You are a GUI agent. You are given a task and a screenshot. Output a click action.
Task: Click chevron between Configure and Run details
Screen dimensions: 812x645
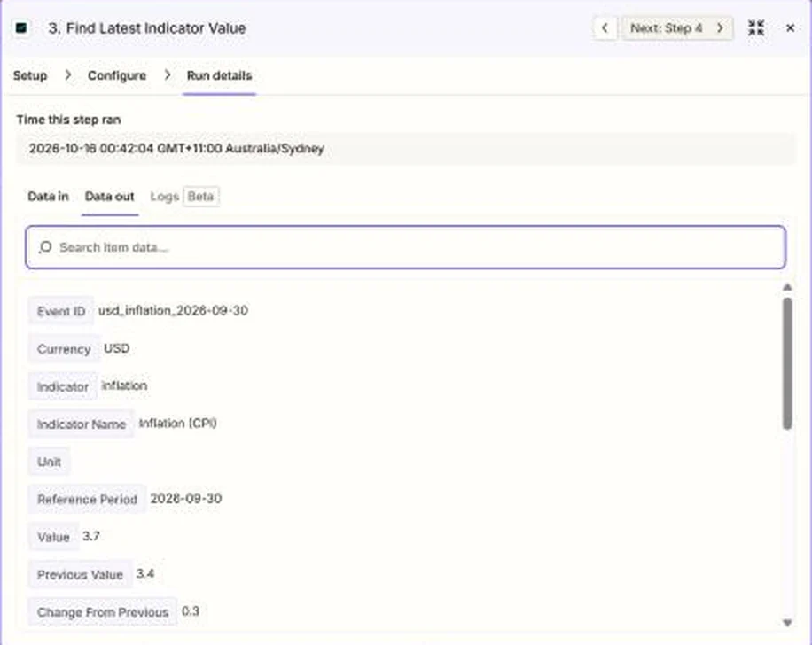pos(168,75)
